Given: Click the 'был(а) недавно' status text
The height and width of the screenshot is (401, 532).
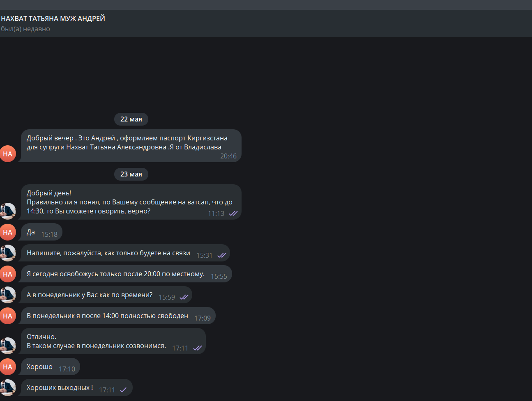Looking at the screenshot, I should coord(25,29).
